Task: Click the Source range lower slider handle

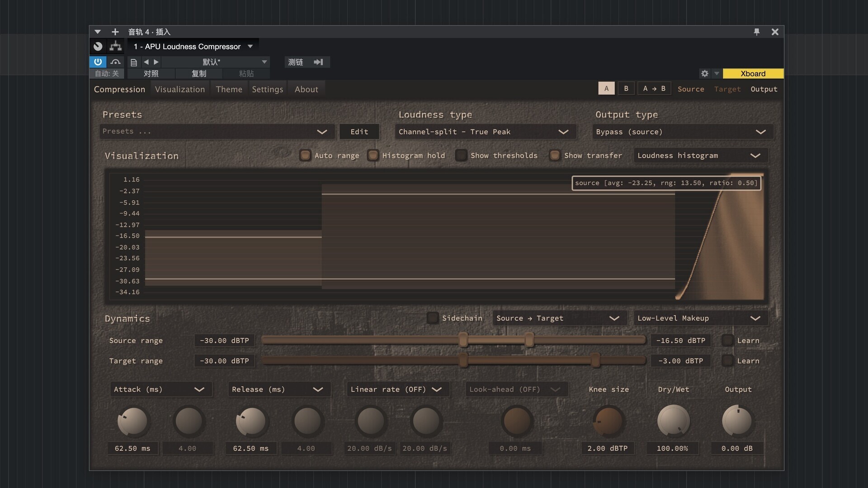Action: (463, 340)
